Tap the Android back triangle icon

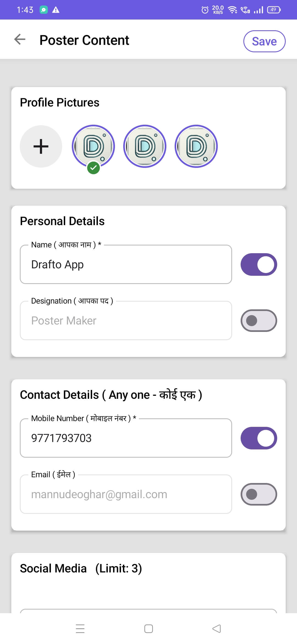point(217,629)
